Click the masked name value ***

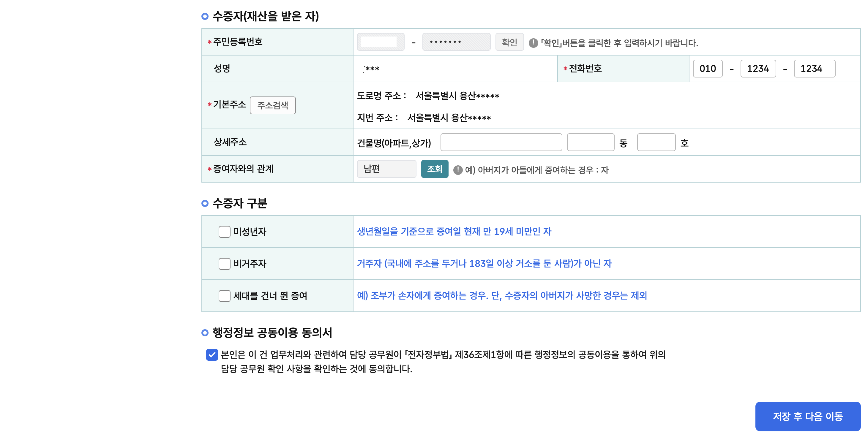[371, 69]
